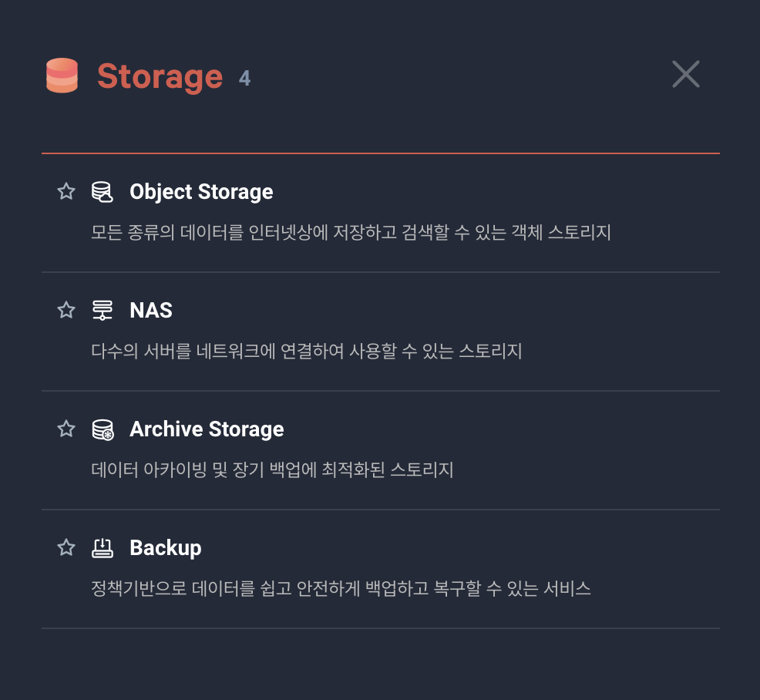This screenshot has width=760, height=700.
Task: Open the Archive Storage service
Action: click(207, 429)
